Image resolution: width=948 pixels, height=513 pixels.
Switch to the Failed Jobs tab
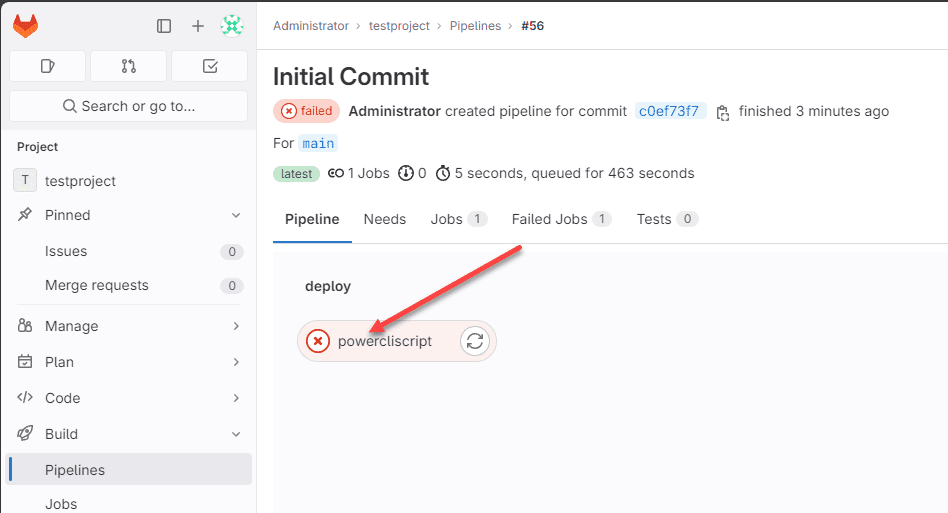560,219
